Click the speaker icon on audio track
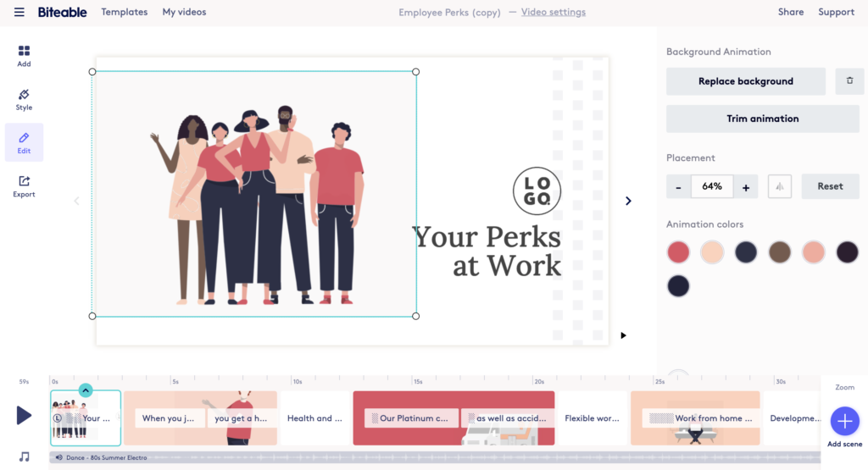868x470 pixels. [x=58, y=457]
